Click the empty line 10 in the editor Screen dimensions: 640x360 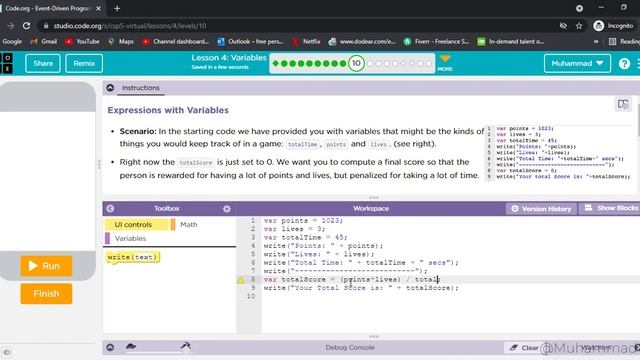450,296
